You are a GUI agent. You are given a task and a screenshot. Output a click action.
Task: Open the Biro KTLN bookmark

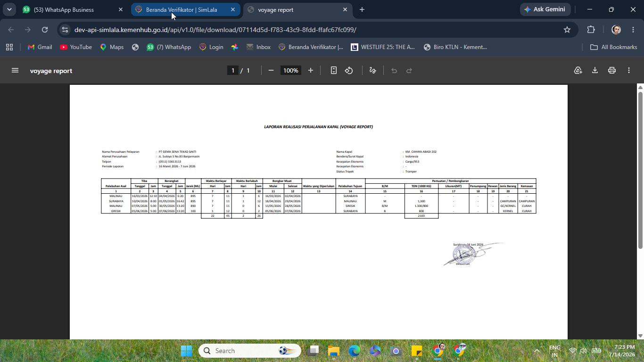pos(455,47)
